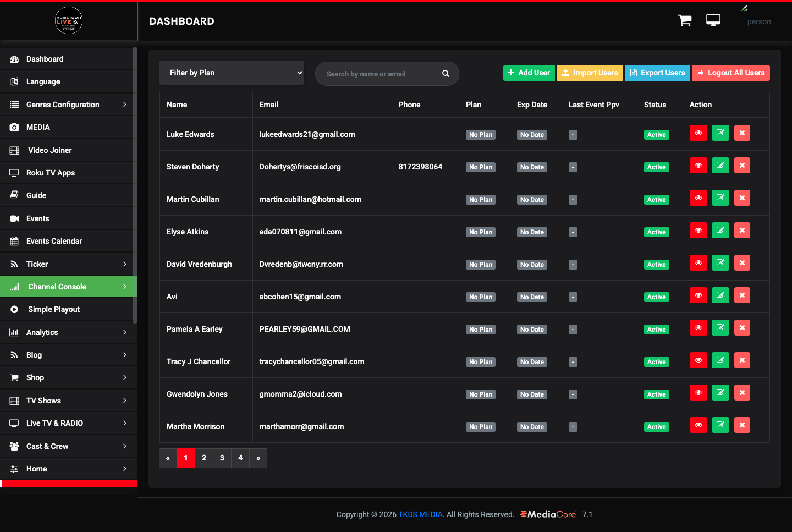Edit user Avi
Viewport: 792px width, 532px height.
[720, 295]
